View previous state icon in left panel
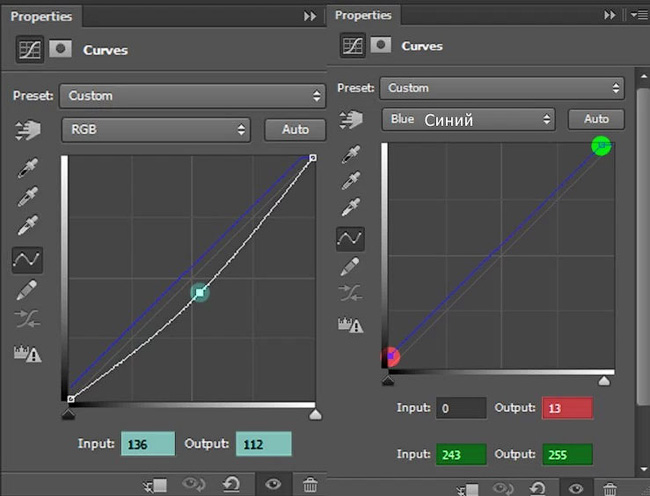The image size is (650, 496). tap(193, 484)
